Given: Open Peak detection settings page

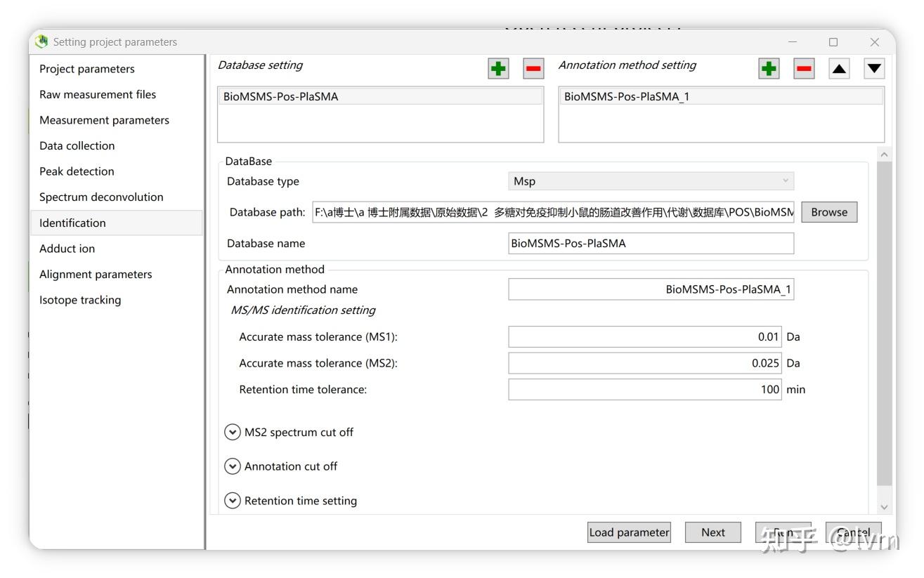Looking at the screenshot, I should point(77,171).
